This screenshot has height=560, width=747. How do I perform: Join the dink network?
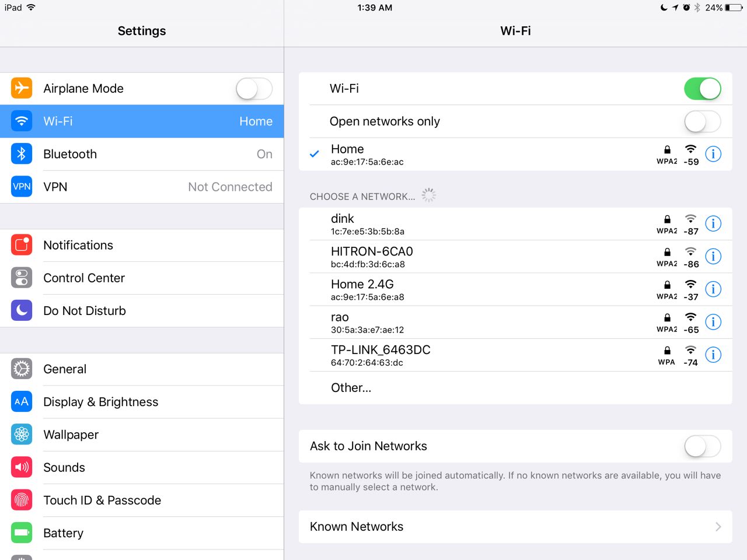[515, 224]
